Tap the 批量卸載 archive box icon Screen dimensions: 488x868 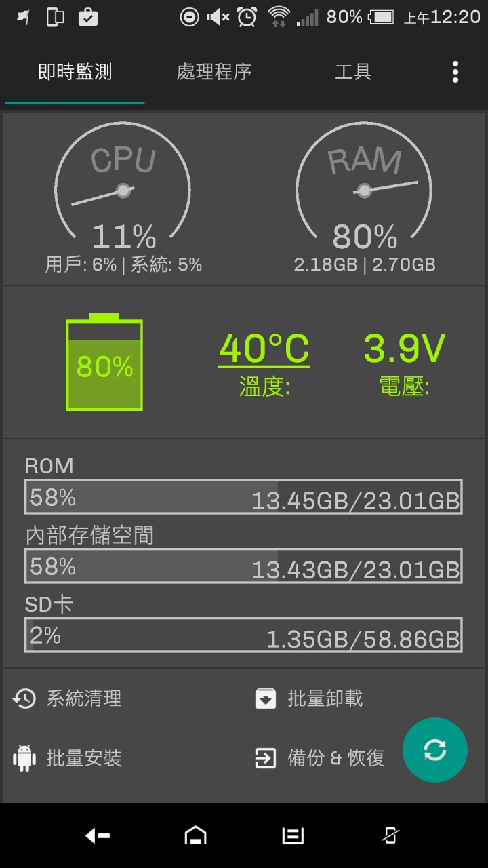pos(265,698)
